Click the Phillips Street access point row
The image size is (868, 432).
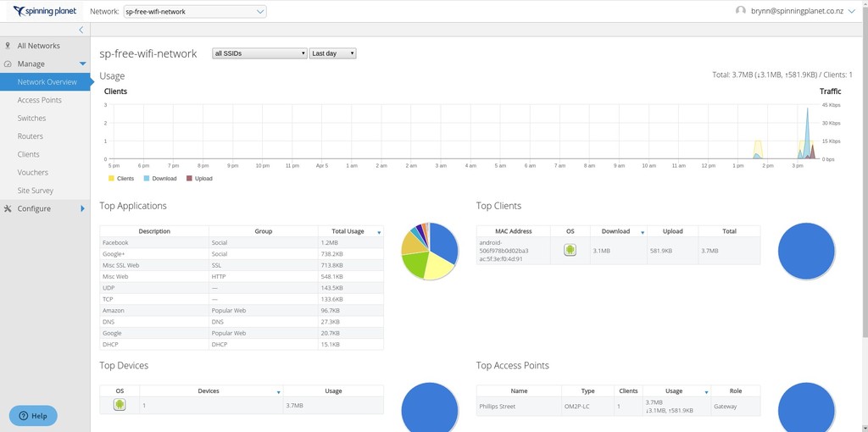tap(519, 407)
